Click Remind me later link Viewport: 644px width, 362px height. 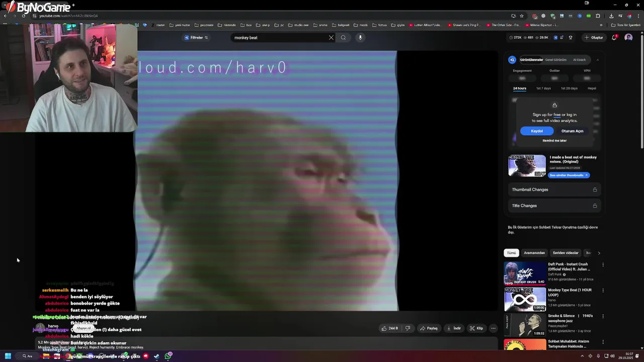pyautogui.click(x=554, y=141)
